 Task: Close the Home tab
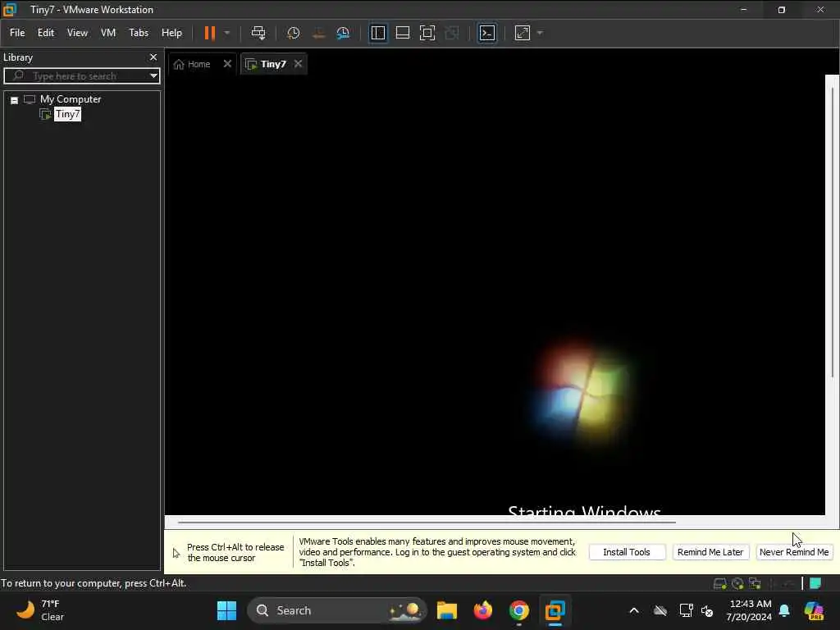click(227, 64)
